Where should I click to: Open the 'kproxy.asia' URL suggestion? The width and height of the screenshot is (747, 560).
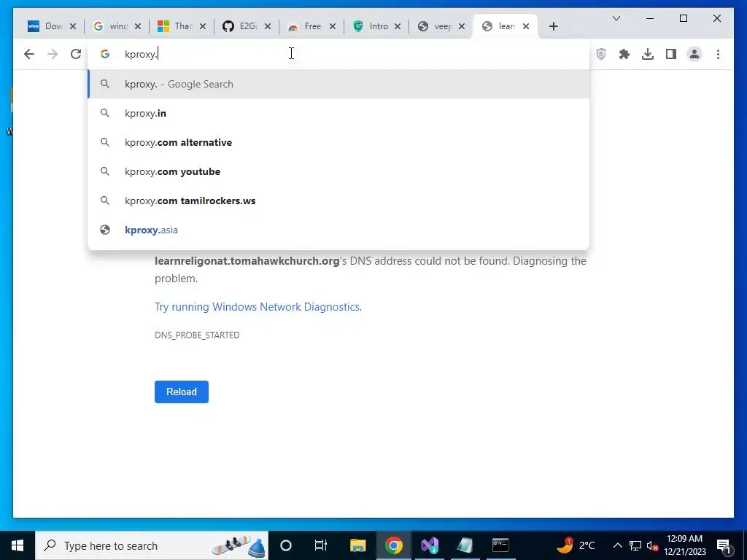coord(338,230)
